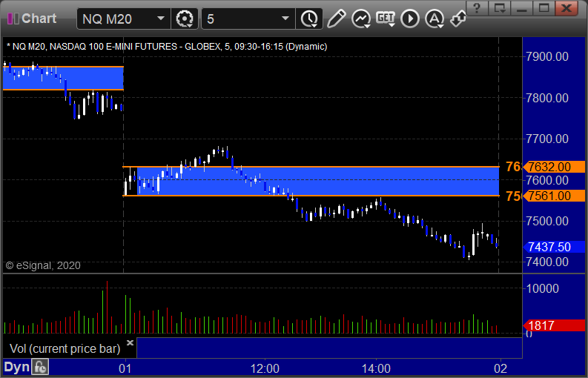Click the 7500.00 price axis label
The image size is (588, 378).
point(547,221)
